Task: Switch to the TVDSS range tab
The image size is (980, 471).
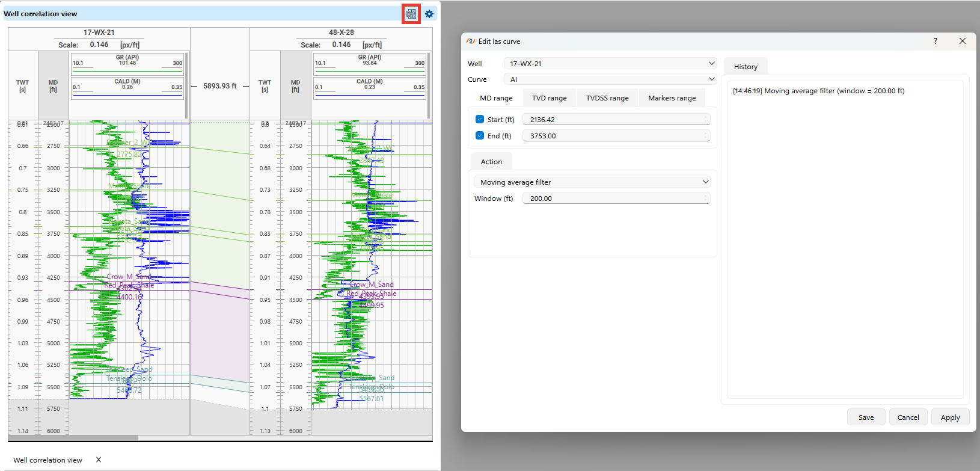Action: pos(607,98)
